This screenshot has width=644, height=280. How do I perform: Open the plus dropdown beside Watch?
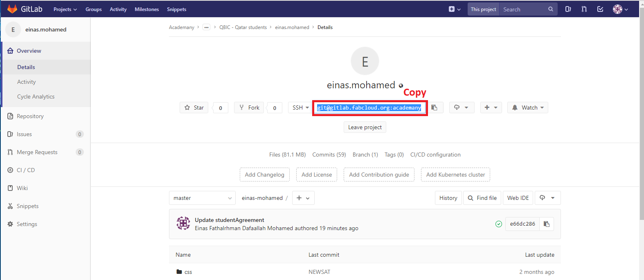point(491,108)
